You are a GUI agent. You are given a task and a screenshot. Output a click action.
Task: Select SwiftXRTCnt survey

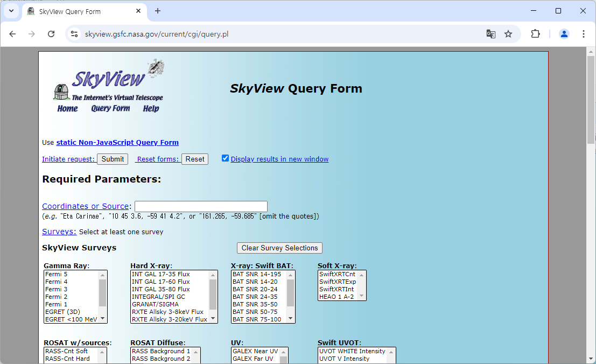[x=338, y=274]
